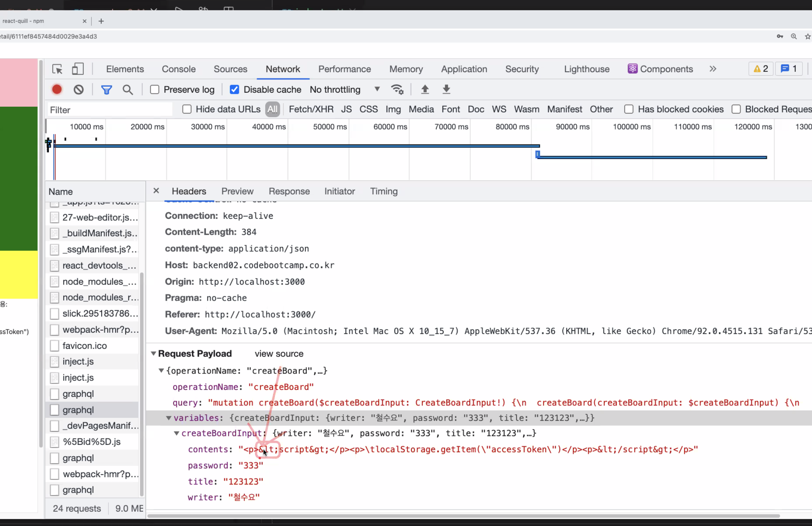The image size is (812, 526).
Task: Show the Response tab of request
Action: click(x=289, y=191)
